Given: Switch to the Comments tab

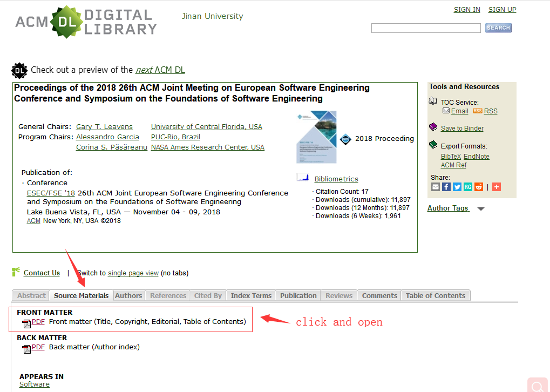Looking at the screenshot, I should click(379, 295).
